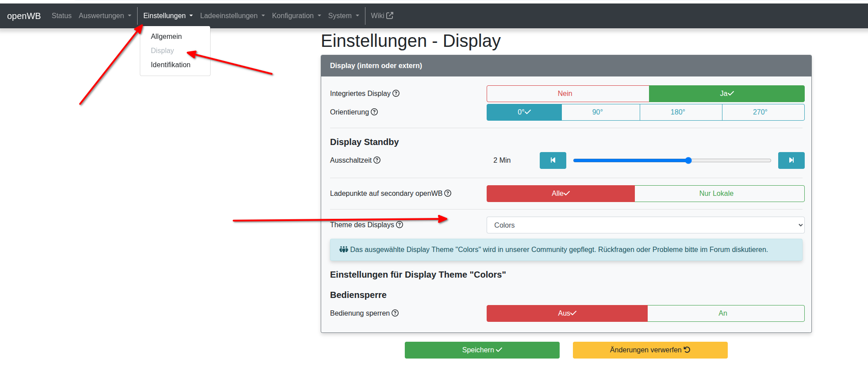This screenshot has width=868, height=374.
Task: Open help for Ausschaltzeit
Action: point(377,160)
